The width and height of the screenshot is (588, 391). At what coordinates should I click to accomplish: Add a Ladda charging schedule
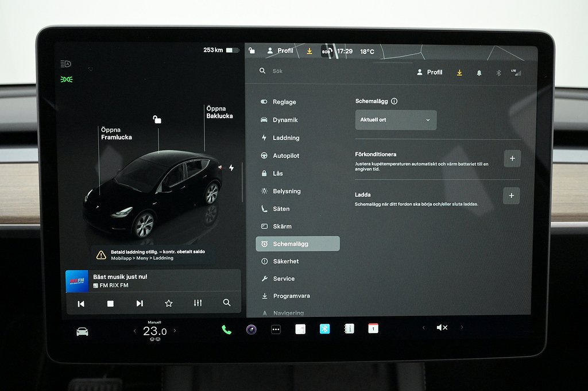[x=511, y=196]
